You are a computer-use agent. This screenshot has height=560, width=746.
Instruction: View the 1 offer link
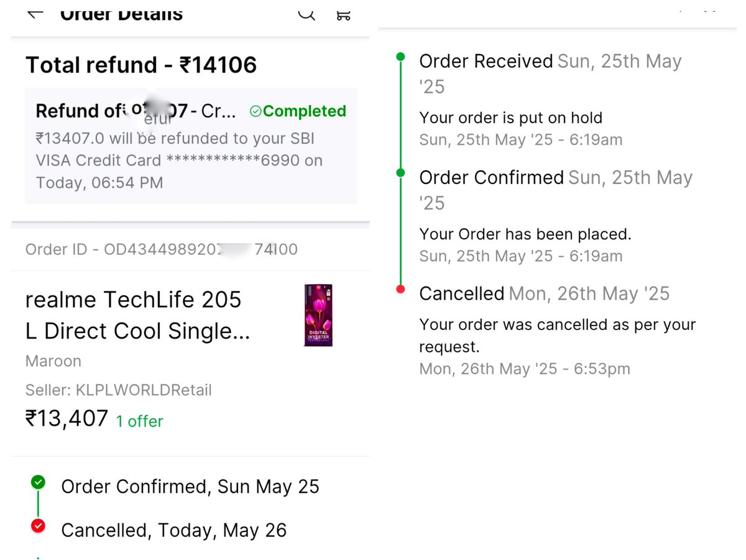point(140,421)
